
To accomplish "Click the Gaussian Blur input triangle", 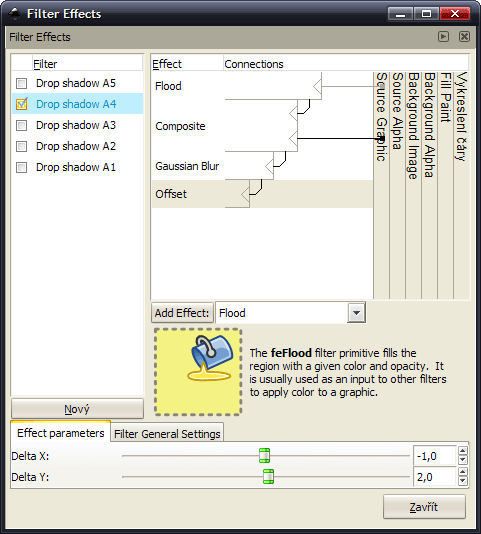I will [269, 167].
